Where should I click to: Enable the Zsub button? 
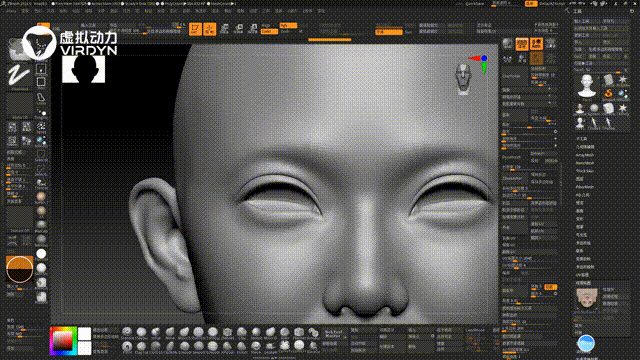click(286, 31)
